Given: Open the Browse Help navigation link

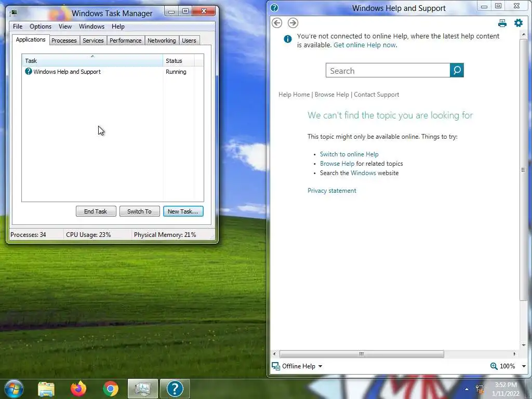Looking at the screenshot, I should [331, 95].
